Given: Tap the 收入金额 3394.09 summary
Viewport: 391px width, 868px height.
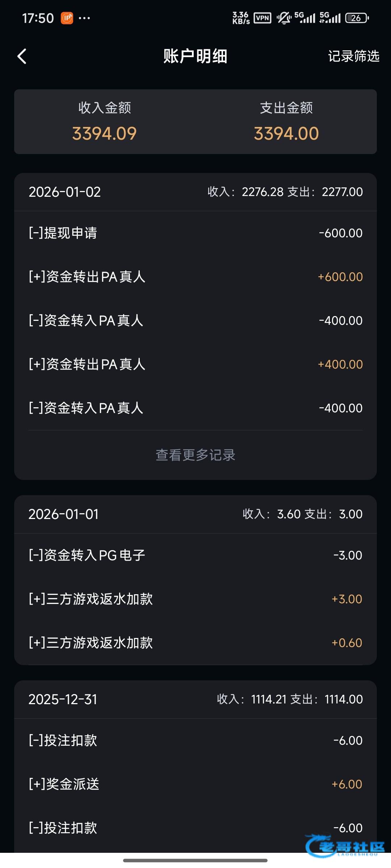Looking at the screenshot, I should point(105,122).
